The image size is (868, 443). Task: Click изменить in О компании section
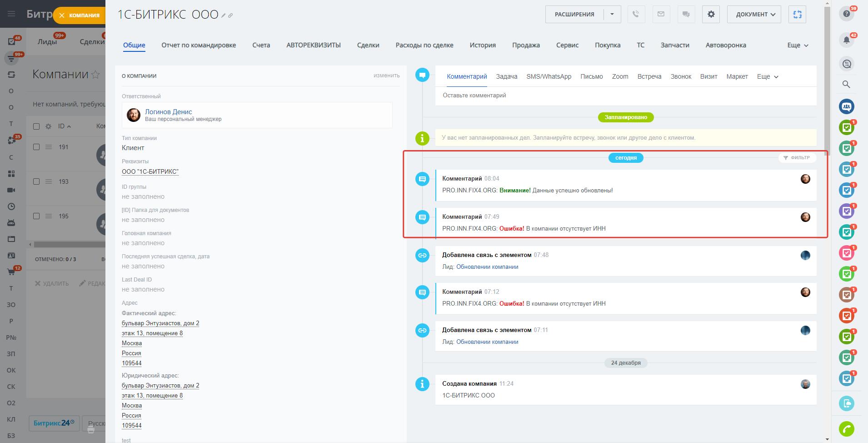pyautogui.click(x=387, y=76)
